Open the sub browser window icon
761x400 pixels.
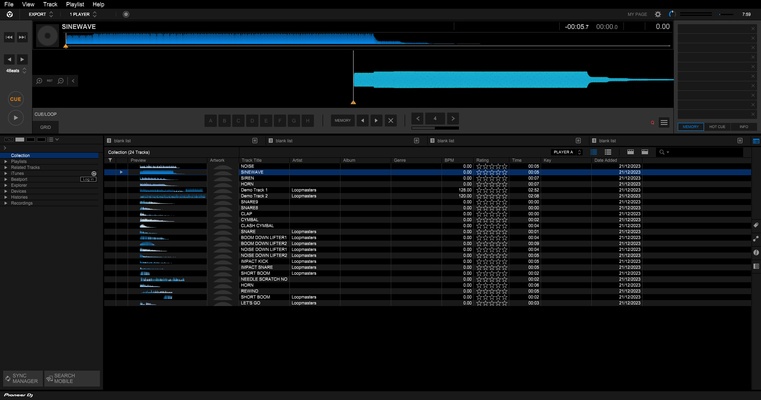[x=756, y=267]
